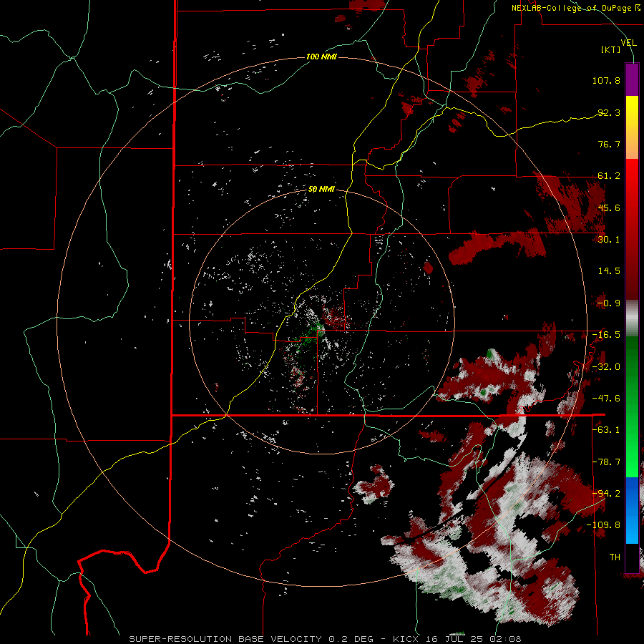Screen dimensions: 644x644
Task: Click the purple segment of color bar
Action: (632, 79)
